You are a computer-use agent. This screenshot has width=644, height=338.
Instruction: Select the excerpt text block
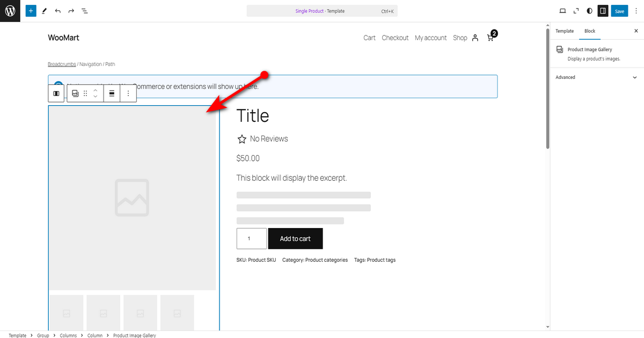click(292, 178)
